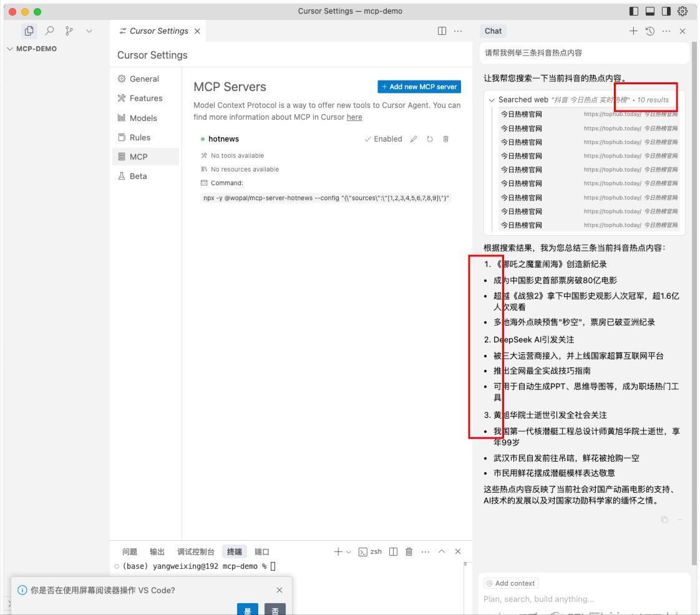Image resolution: width=700 pixels, height=615 pixels.
Task: Start a new chat plus icon
Action: pyautogui.click(x=633, y=31)
